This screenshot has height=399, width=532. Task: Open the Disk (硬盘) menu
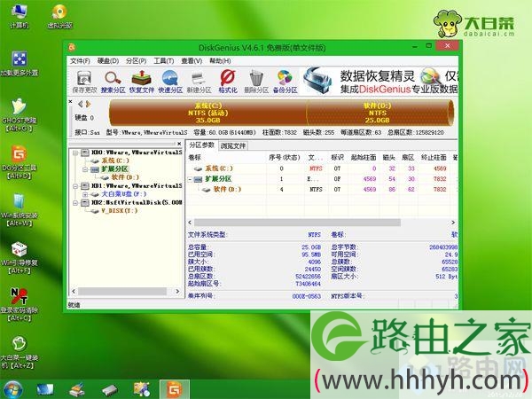(108, 61)
